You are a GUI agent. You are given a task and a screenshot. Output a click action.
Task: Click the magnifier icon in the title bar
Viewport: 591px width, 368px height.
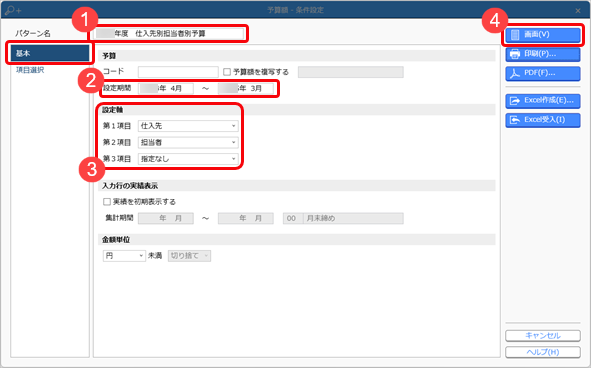(x=12, y=10)
